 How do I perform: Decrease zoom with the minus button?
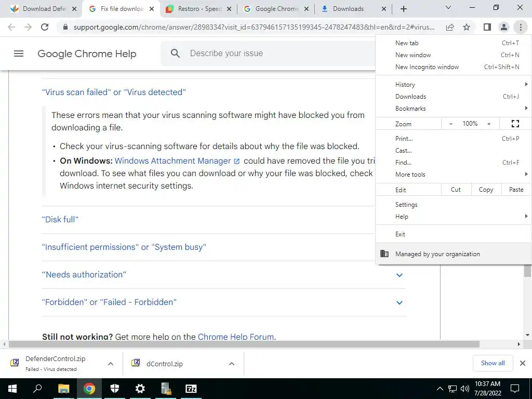450,124
